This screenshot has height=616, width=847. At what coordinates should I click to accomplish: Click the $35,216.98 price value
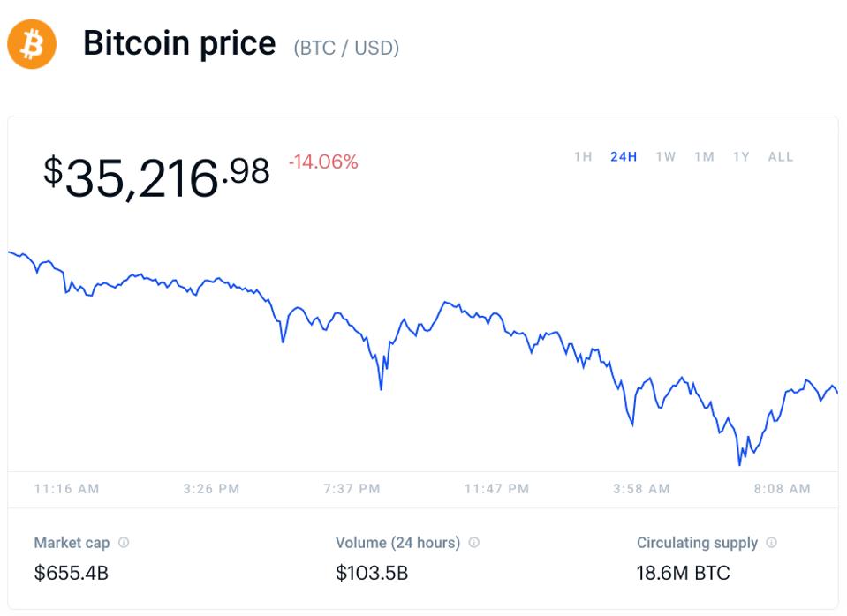pyautogui.click(x=156, y=176)
